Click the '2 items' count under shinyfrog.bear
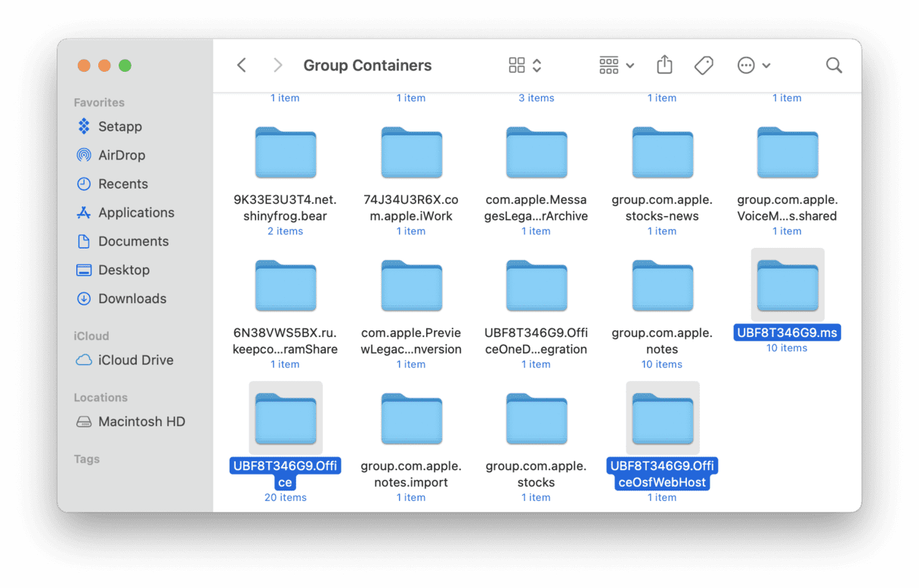 tap(286, 231)
